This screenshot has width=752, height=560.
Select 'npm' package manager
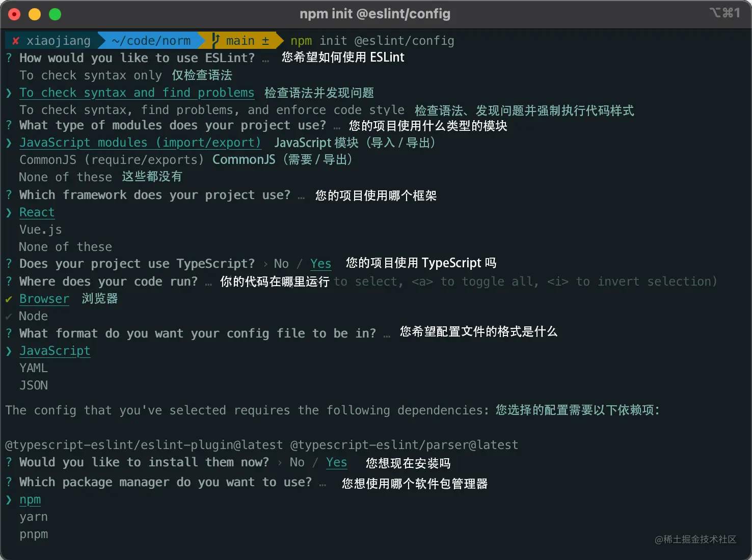tap(30, 500)
